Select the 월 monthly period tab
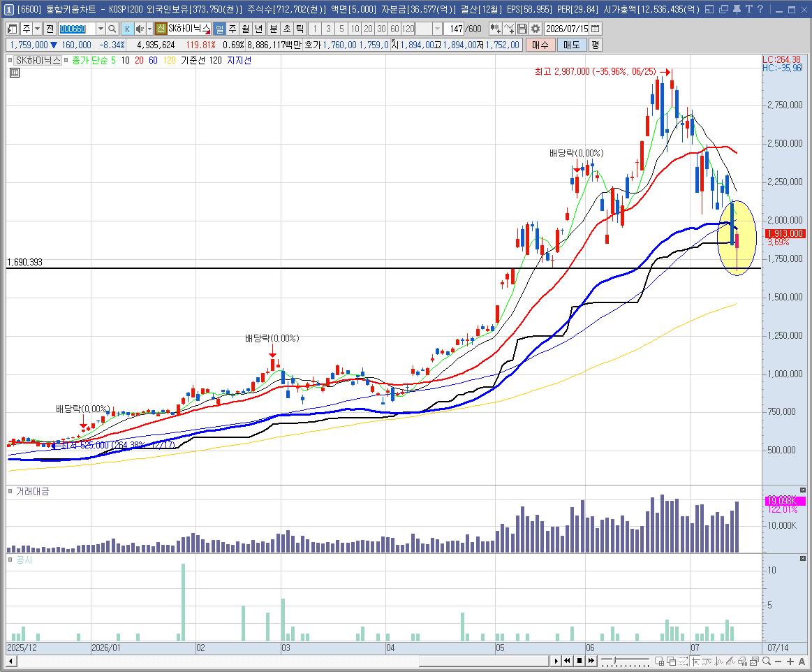Image resolution: width=812 pixels, height=672 pixels. (246, 29)
